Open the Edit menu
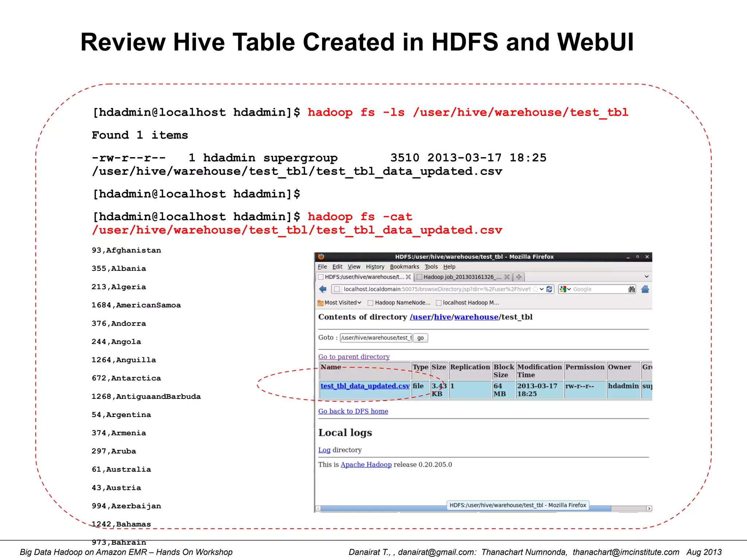The width and height of the screenshot is (747, 560). pos(337,267)
